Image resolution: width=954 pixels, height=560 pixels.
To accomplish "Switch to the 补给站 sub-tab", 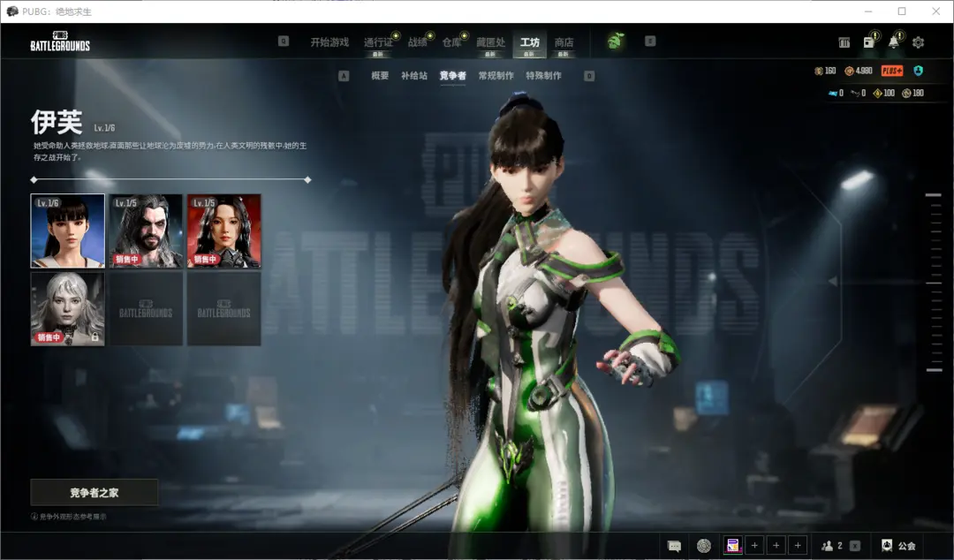I will click(413, 75).
